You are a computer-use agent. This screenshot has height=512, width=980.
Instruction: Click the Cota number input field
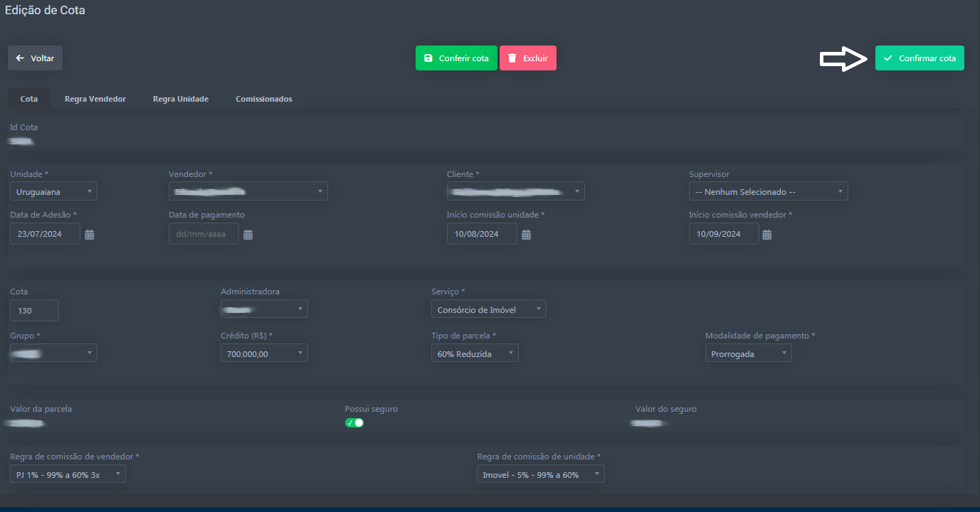pyautogui.click(x=34, y=311)
